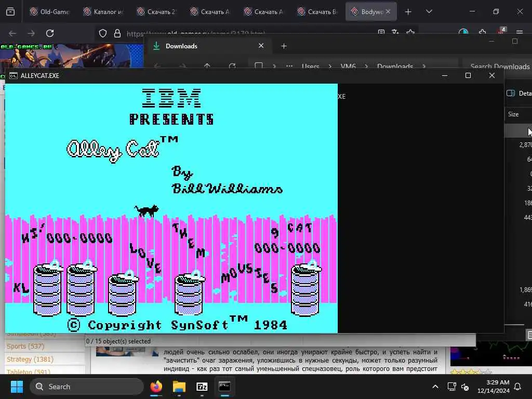
Task: Close the active Bodywo browser tab
Action: [388, 11]
